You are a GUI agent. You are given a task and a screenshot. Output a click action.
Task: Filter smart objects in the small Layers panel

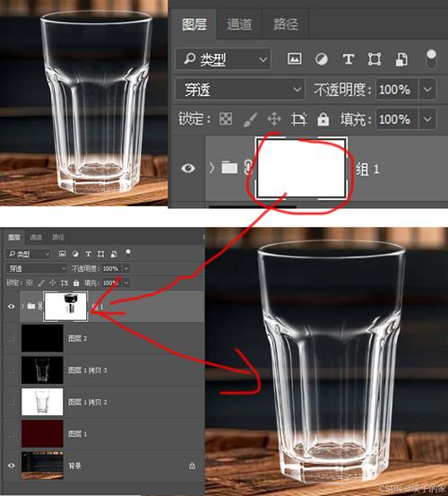pyautogui.click(x=114, y=254)
